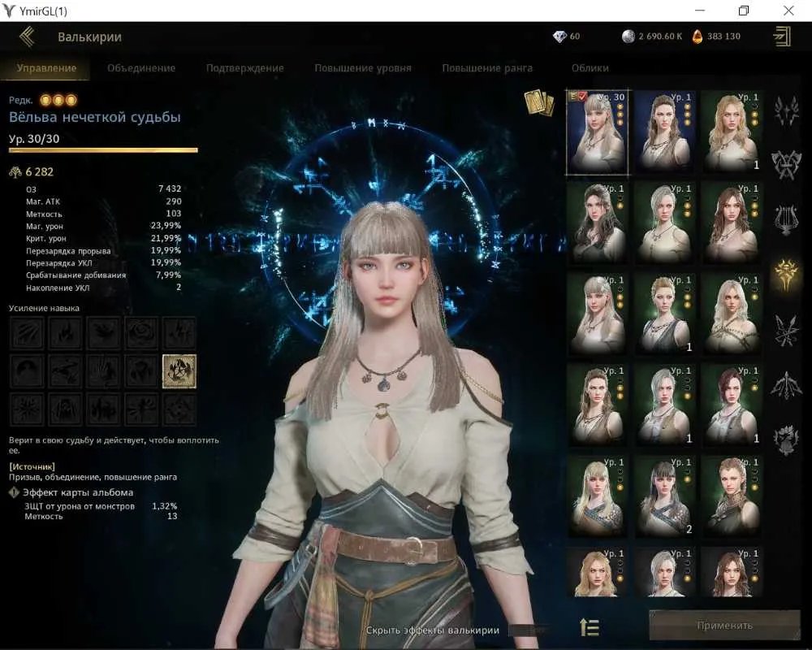Image resolution: width=812 pixels, height=650 pixels.
Task: Select the Ур. 30 valkyrie card
Action: click(597, 132)
